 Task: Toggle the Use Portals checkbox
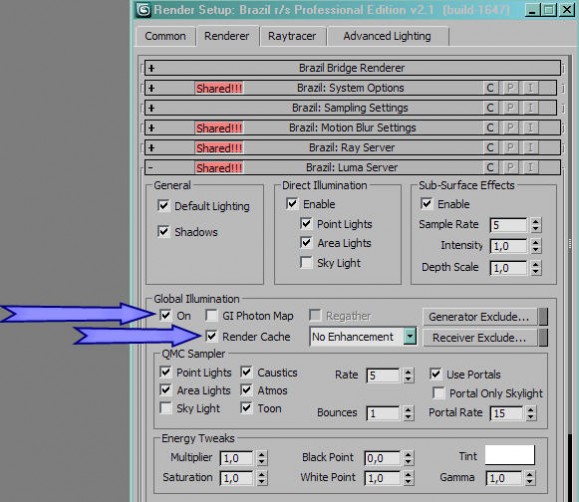[x=435, y=374]
